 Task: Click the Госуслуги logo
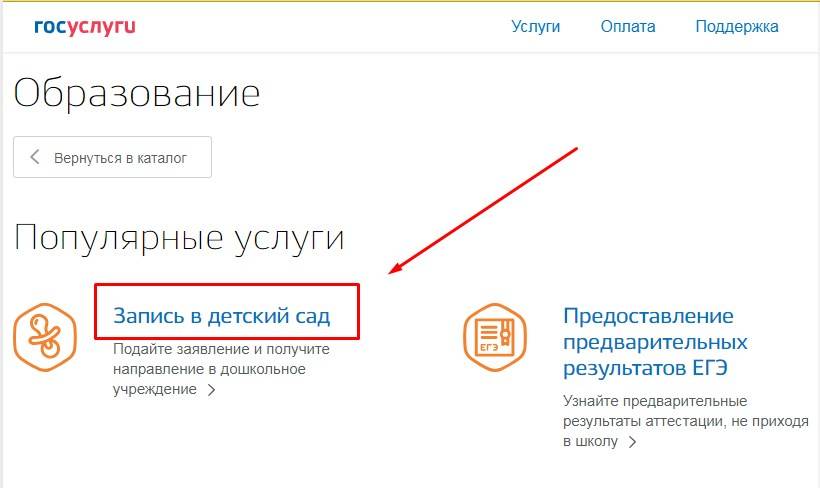coord(84,27)
